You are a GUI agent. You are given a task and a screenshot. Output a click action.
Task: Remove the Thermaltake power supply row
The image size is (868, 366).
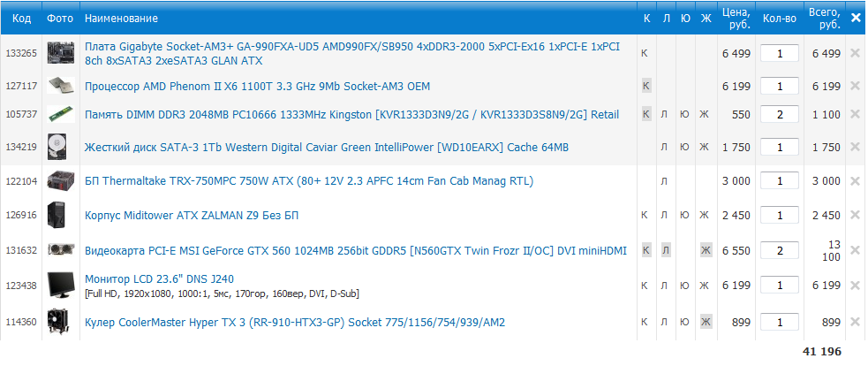point(854,180)
